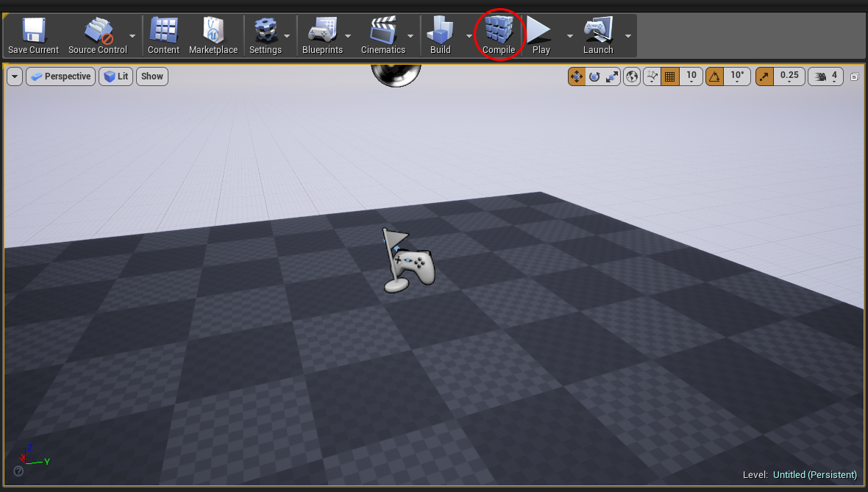Maximize or restore the viewport

[x=855, y=76]
